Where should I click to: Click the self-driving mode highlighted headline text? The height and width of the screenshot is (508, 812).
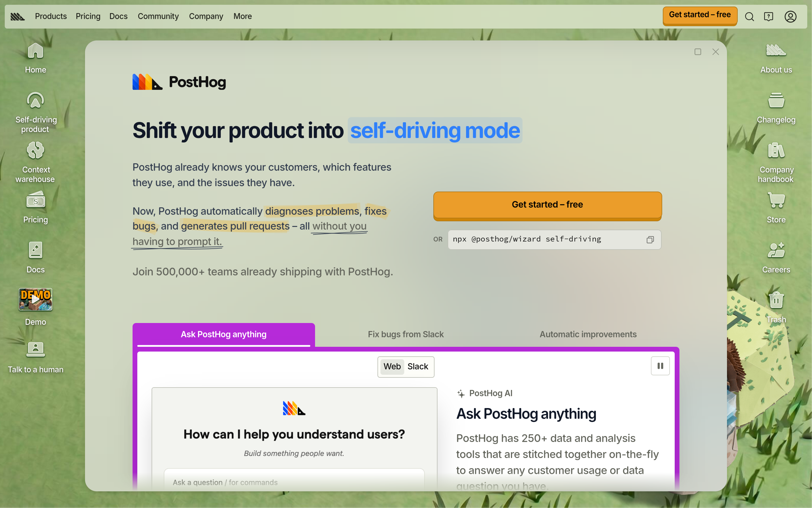pos(435,130)
